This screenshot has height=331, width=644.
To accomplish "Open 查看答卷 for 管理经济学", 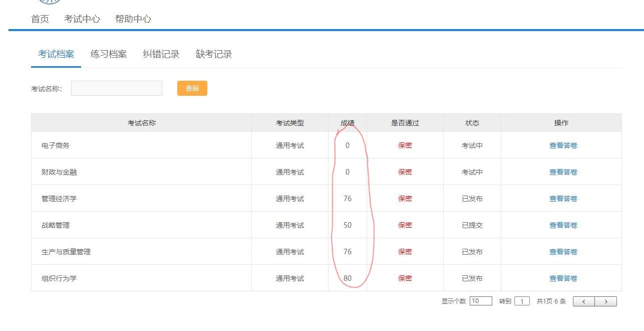I will coord(563,199).
